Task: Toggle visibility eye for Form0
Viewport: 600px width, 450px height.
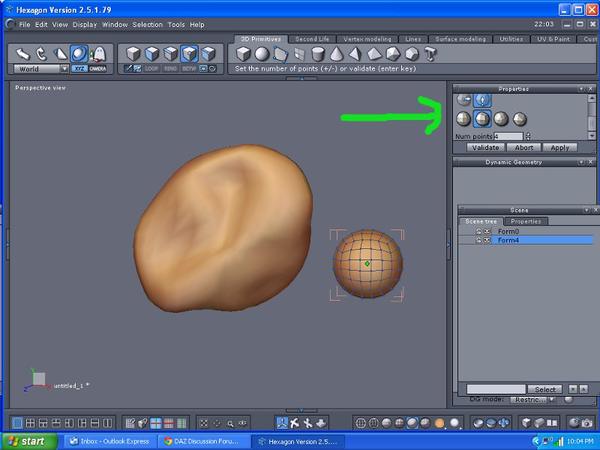Action: [x=487, y=232]
